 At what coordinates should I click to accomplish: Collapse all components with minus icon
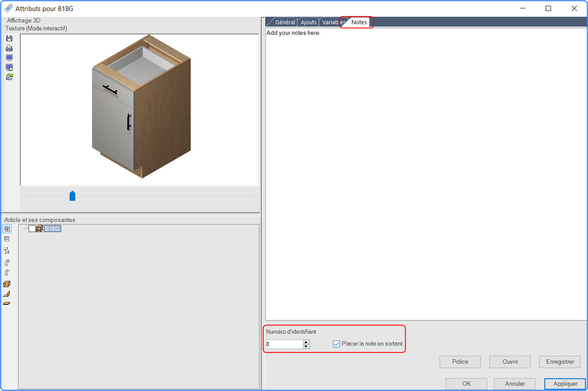click(7, 239)
